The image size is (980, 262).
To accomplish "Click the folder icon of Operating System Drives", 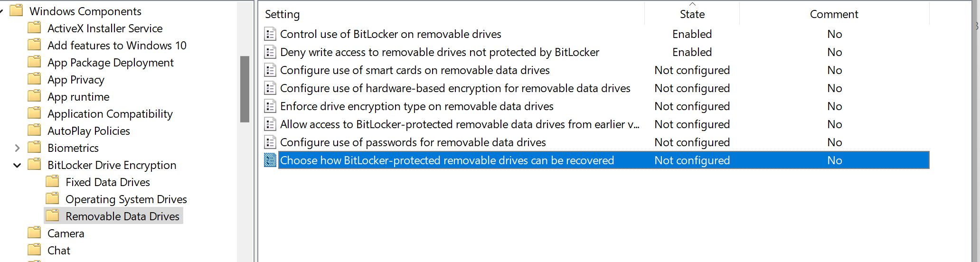I will [x=52, y=199].
